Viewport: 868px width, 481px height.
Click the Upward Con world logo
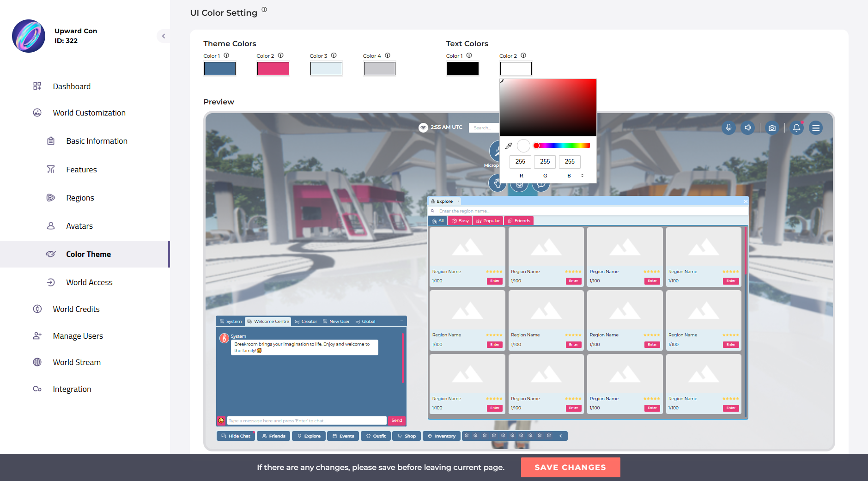pos(29,36)
